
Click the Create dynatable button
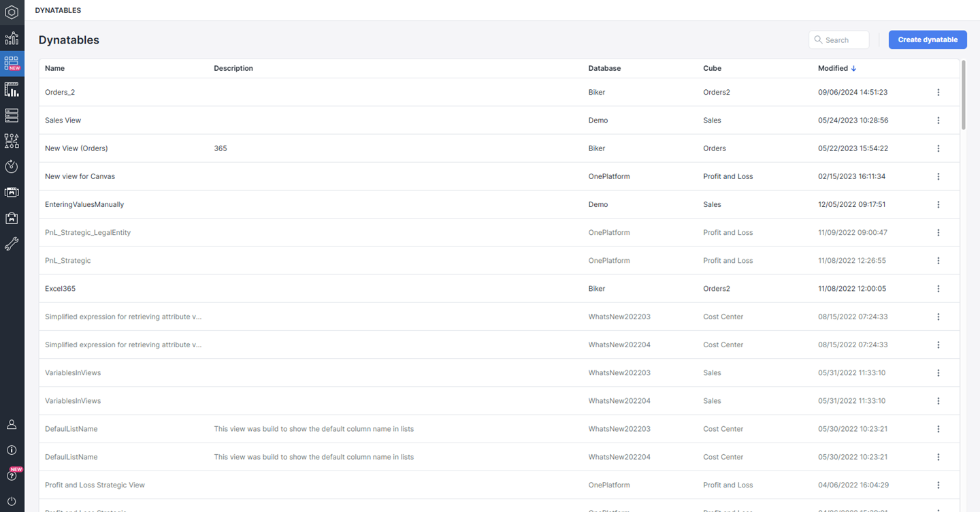point(927,39)
